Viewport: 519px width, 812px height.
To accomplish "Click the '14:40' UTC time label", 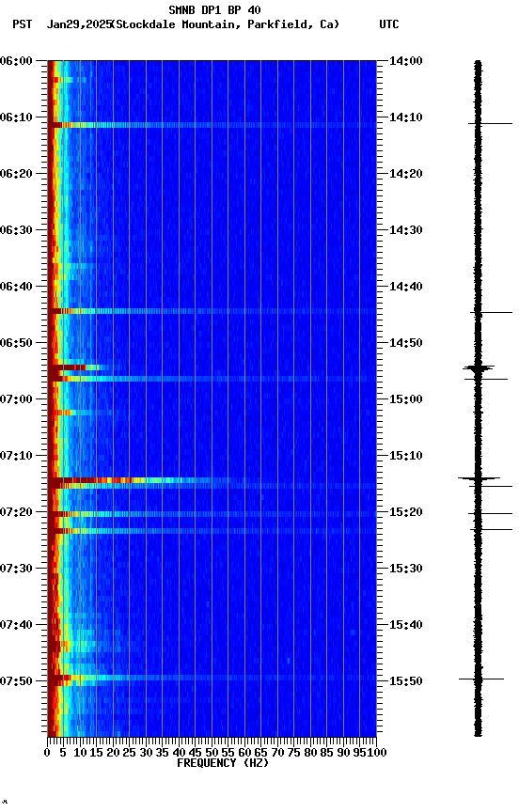I will 405,287.
